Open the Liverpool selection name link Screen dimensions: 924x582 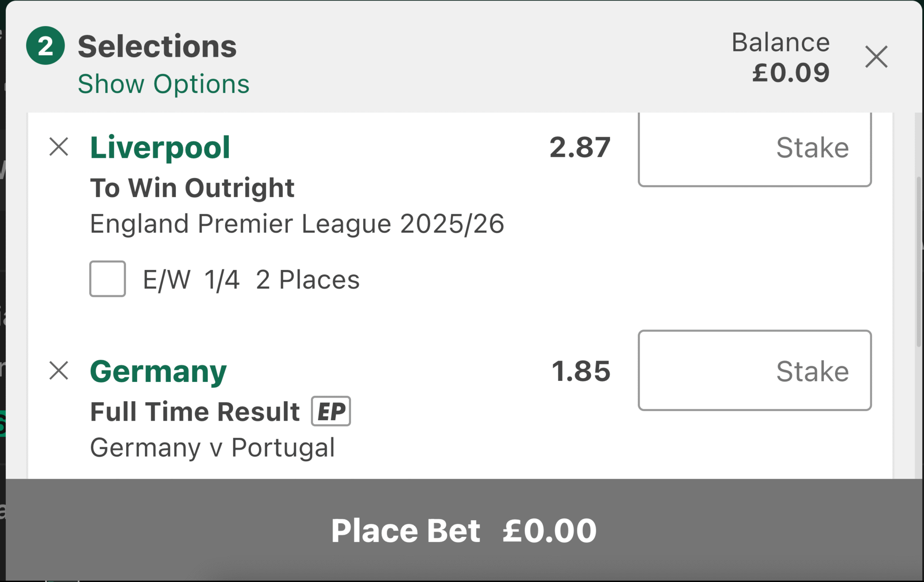160,147
